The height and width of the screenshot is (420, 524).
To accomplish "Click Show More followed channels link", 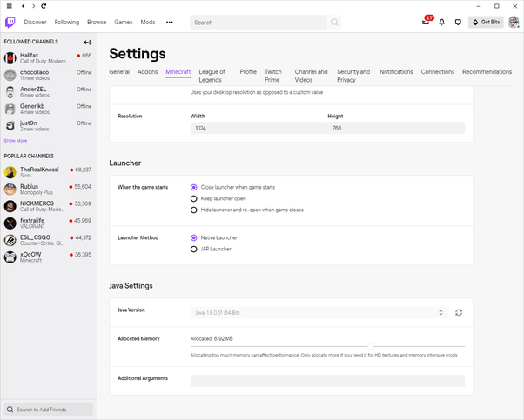I will point(16,141).
